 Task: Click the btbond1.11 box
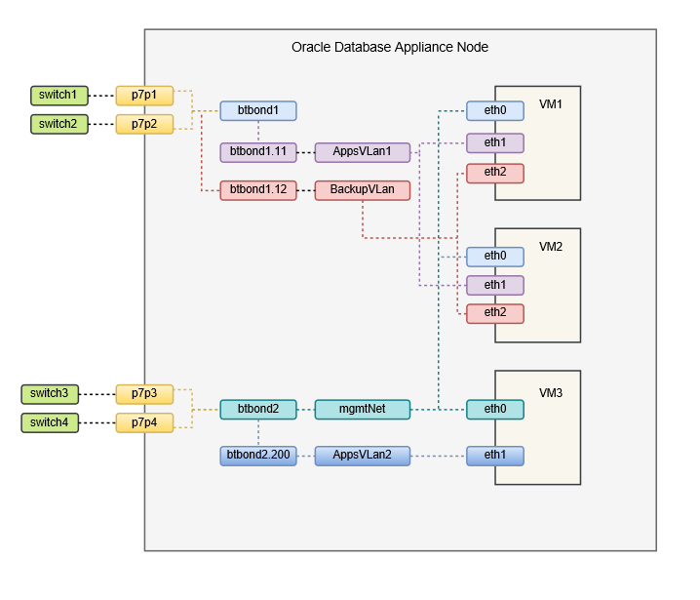click(258, 152)
